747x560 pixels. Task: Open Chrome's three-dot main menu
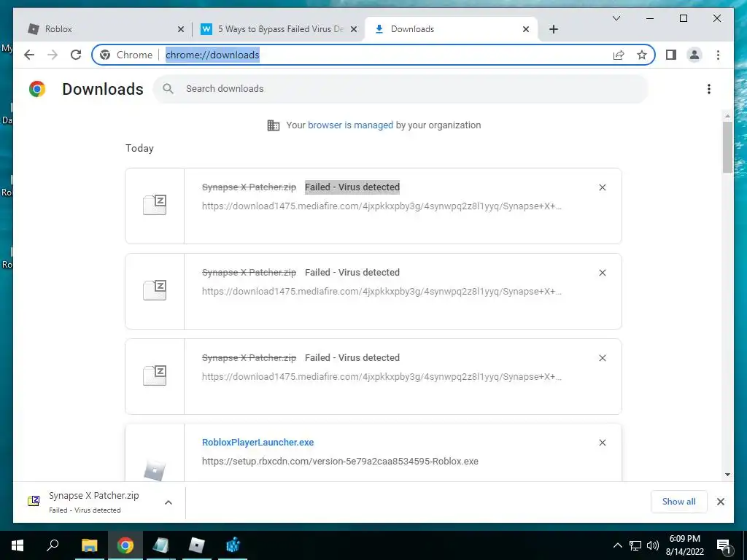(x=718, y=55)
